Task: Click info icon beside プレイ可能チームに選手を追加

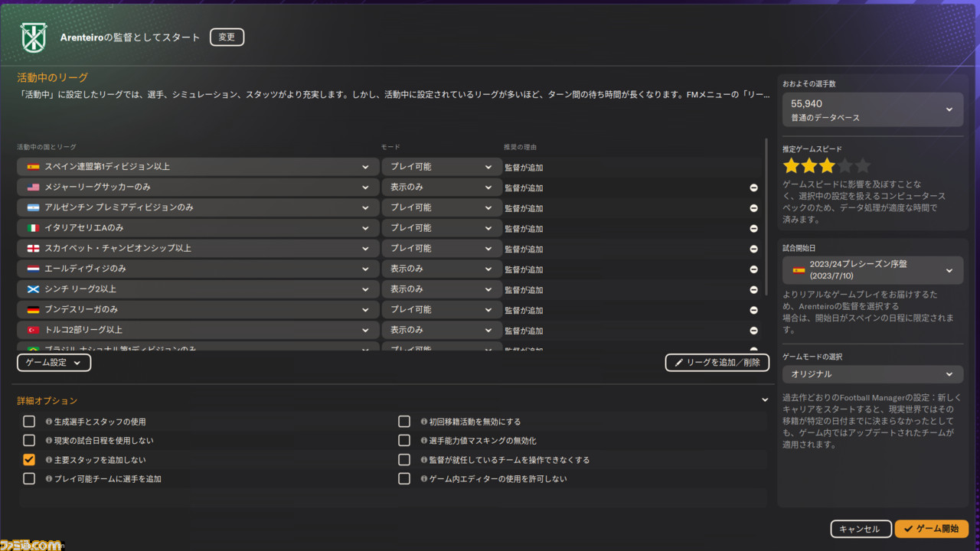Action: 49,479
